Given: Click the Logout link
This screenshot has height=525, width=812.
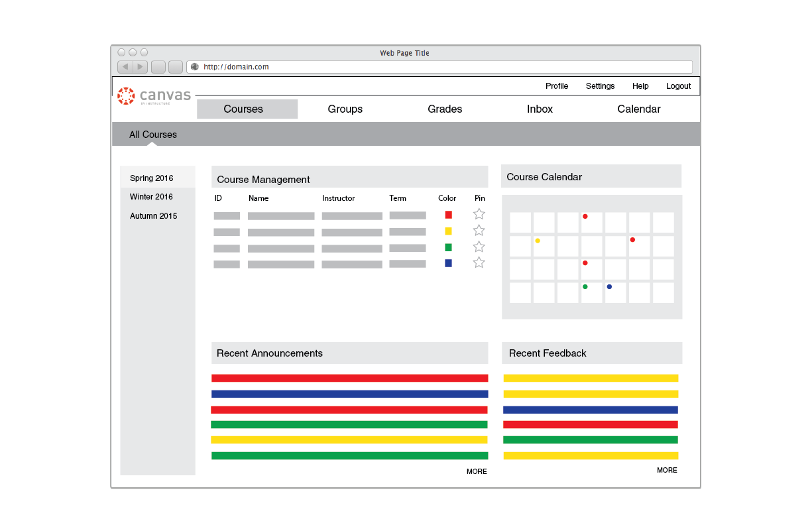Looking at the screenshot, I should tap(679, 86).
